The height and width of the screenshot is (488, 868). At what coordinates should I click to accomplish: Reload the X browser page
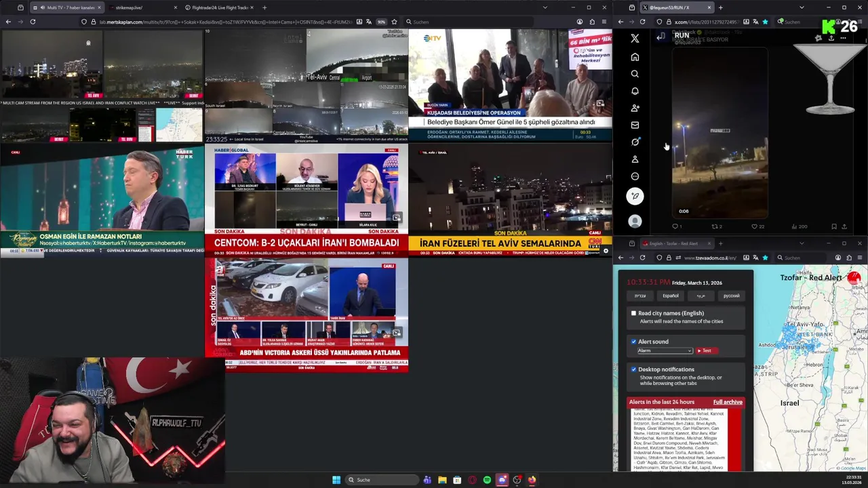click(x=643, y=22)
